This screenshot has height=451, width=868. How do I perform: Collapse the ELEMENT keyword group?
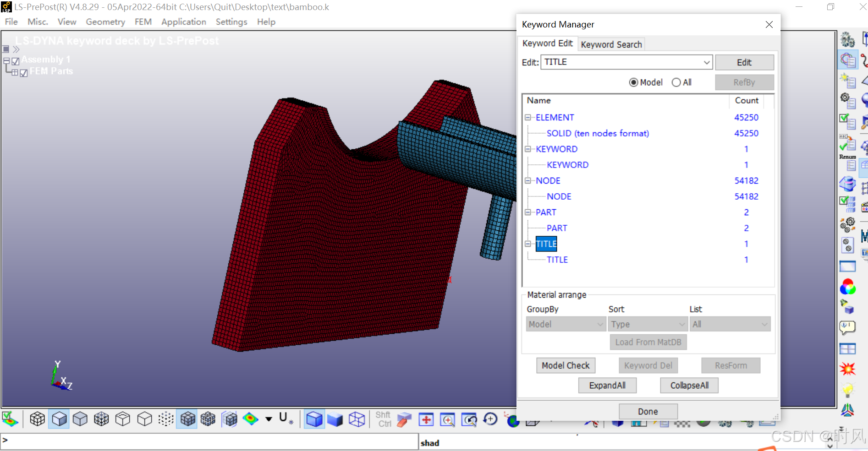[528, 118]
